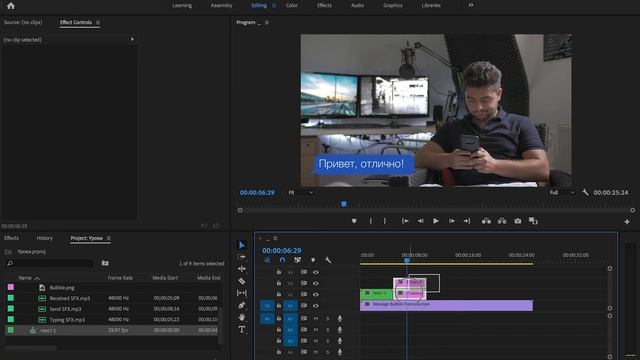Screen dimensions: 640x360
Task: Select the Hand tool
Action: tap(242, 317)
